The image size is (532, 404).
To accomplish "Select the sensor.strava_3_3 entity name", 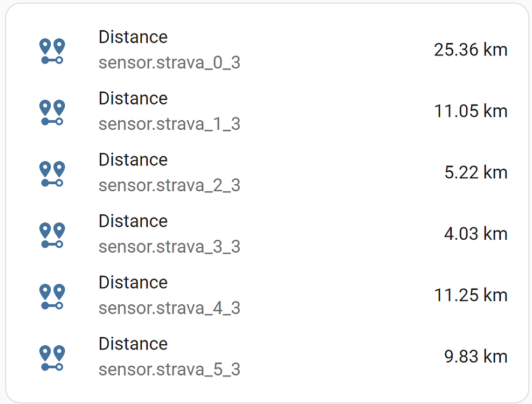I will (x=169, y=246).
